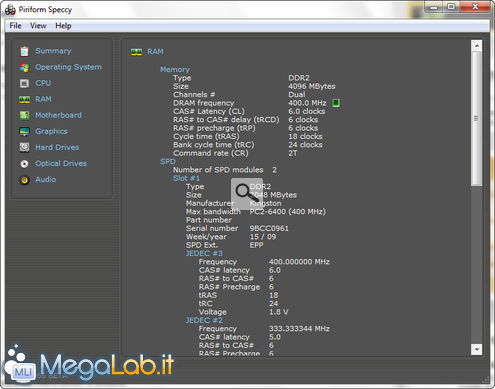Collapse the JEDEC #3 node

pyautogui.click(x=204, y=253)
